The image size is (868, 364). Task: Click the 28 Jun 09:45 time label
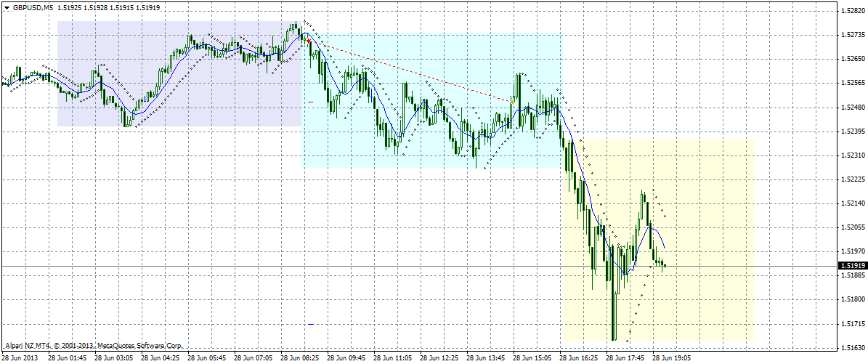(x=346, y=358)
